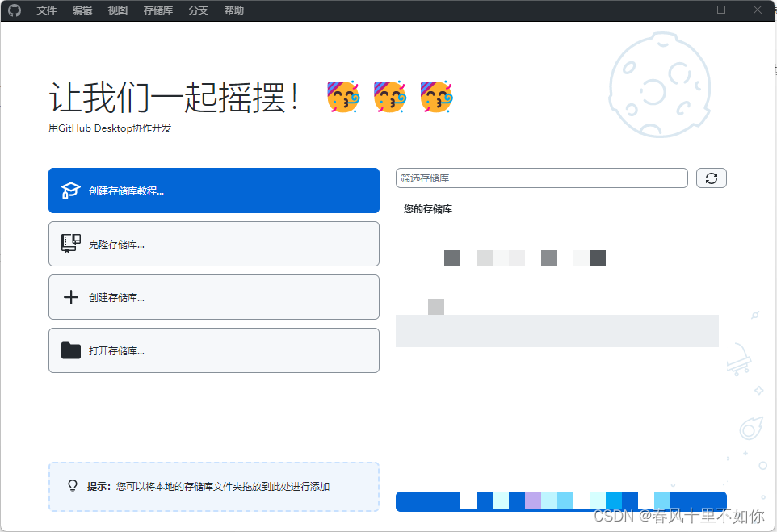Image resolution: width=777 pixels, height=532 pixels.
Task: Click the 打开存储库 button
Action: (x=214, y=350)
